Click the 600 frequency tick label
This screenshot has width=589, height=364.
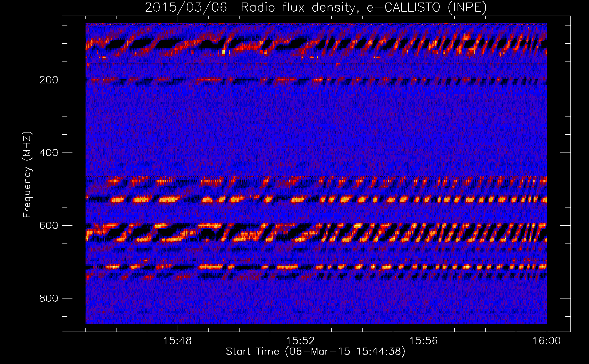(x=49, y=226)
